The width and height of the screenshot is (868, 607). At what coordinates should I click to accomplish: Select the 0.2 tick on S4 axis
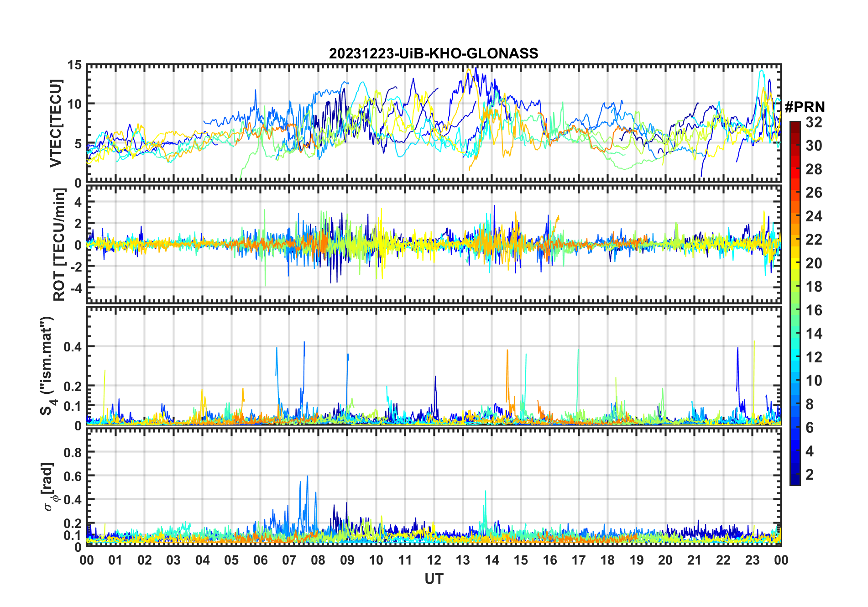click(73, 386)
